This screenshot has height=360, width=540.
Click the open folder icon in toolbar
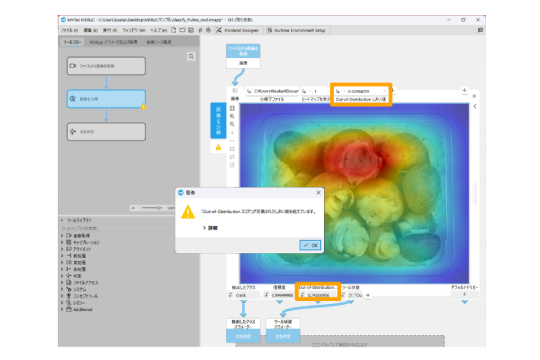click(x=182, y=30)
